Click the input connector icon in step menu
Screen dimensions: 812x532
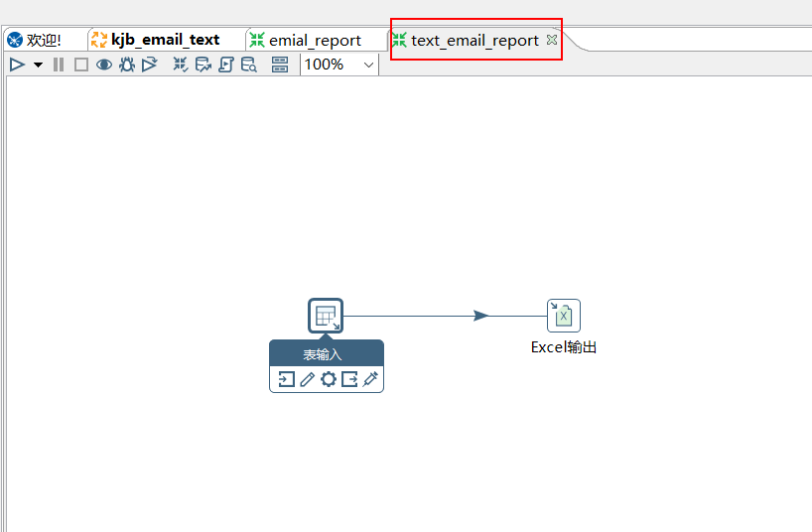coord(286,379)
